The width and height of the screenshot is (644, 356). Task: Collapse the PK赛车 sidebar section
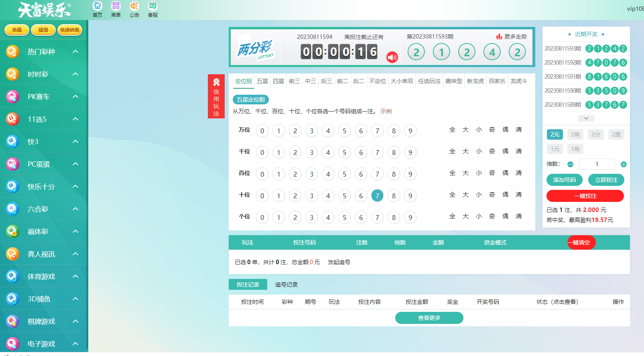coord(75,97)
